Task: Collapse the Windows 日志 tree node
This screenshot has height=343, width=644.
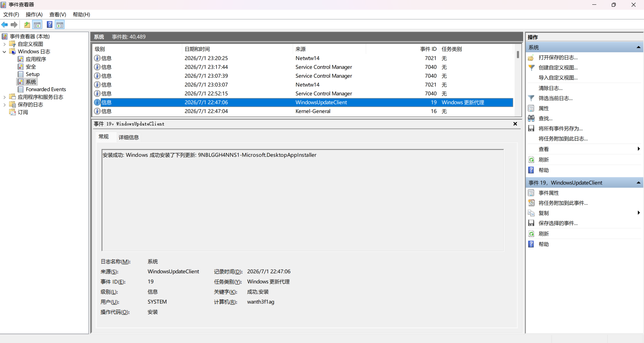Action: pyautogui.click(x=4, y=52)
